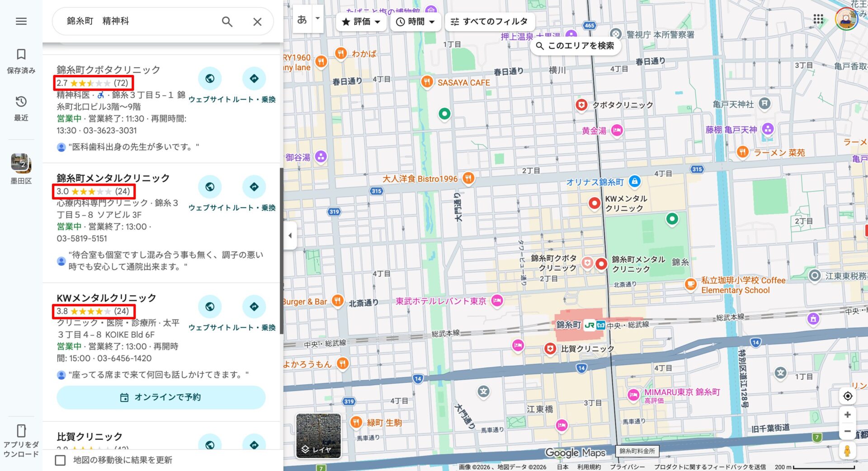Open 錦糸町クボタクリニック listing title

pos(108,70)
